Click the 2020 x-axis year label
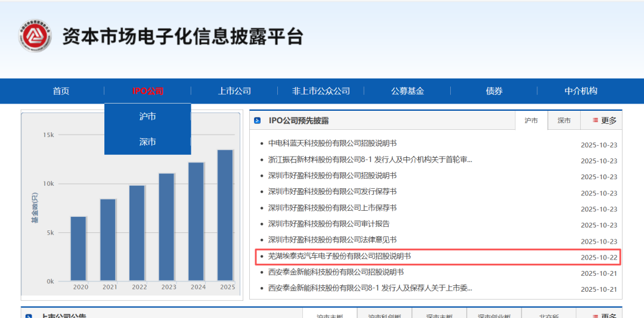 [x=80, y=287]
